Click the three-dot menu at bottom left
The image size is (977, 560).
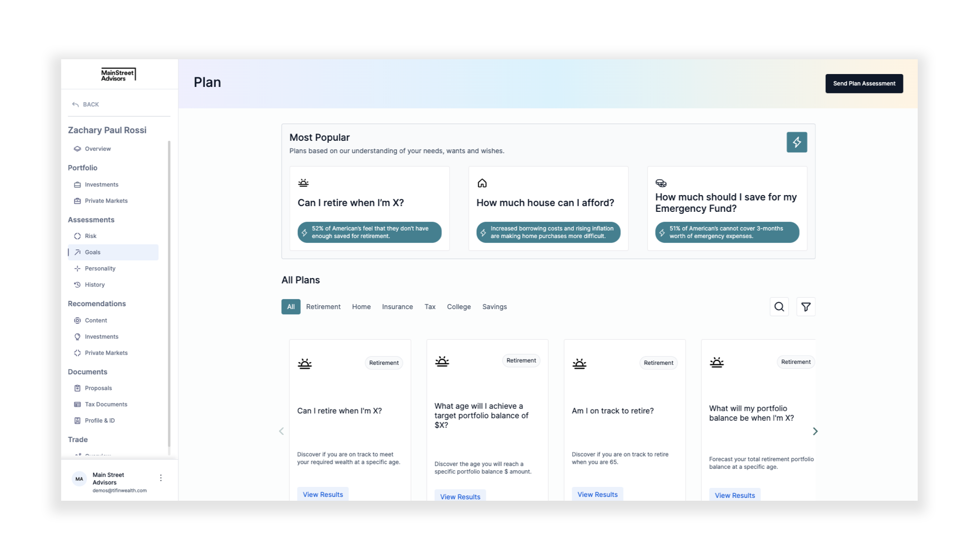pyautogui.click(x=161, y=478)
